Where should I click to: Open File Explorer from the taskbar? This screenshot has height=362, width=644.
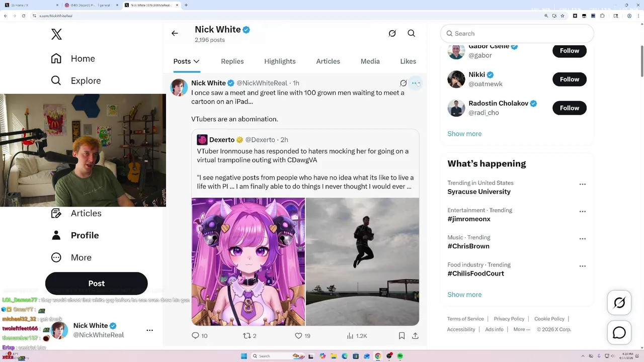pos(334,356)
